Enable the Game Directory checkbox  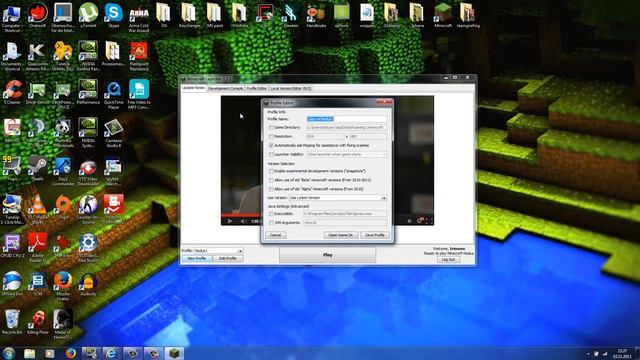point(271,127)
